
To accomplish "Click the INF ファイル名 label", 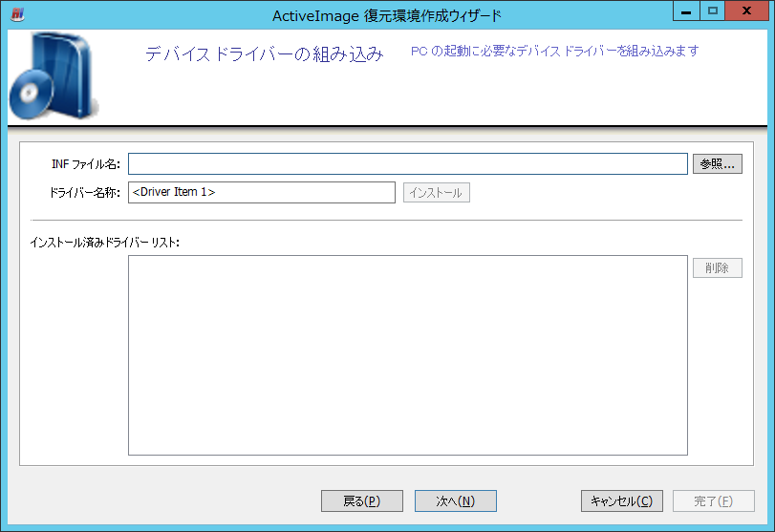I will 86,164.
